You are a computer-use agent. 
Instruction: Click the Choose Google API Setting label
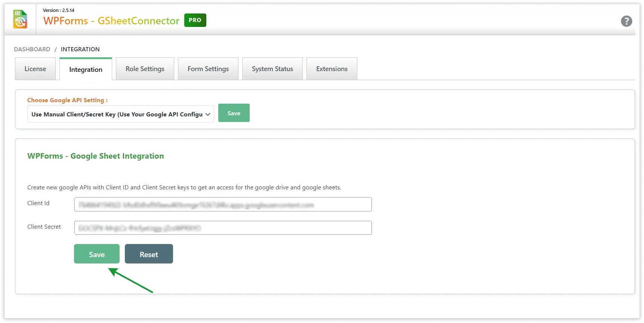[67, 100]
